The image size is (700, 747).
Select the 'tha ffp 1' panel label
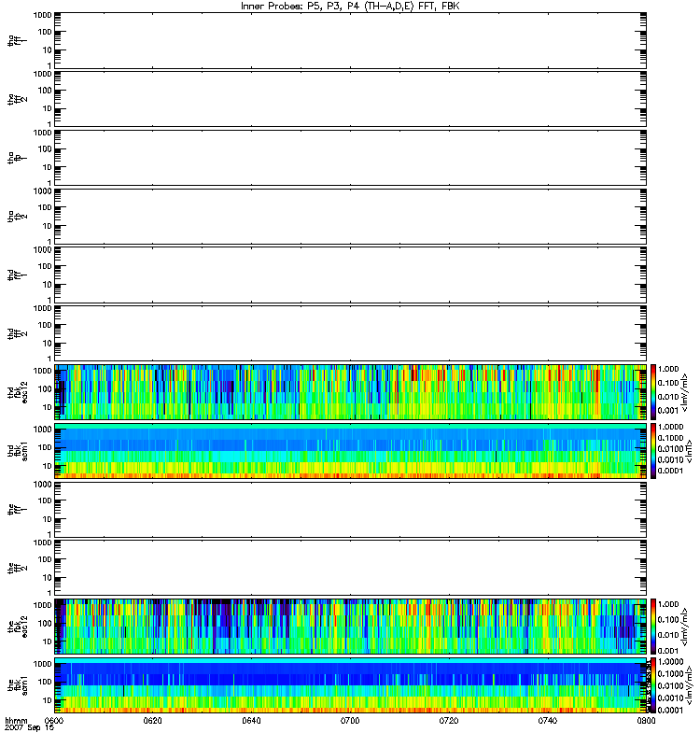pyautogui.click(x=17, y=158)
